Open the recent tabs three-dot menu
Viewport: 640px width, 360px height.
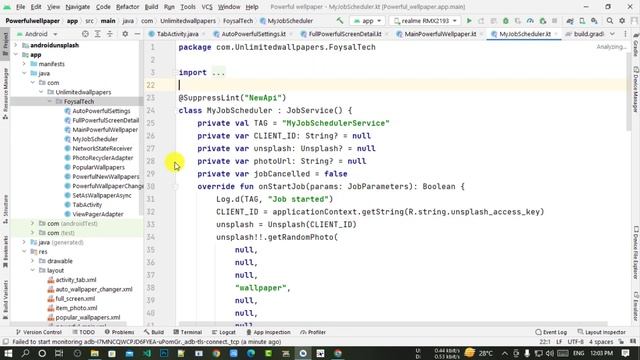tap(625, 34)
